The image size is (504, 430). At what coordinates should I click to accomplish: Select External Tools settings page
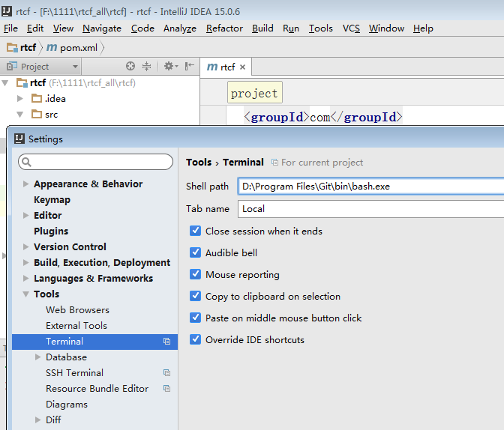point(76,325)
